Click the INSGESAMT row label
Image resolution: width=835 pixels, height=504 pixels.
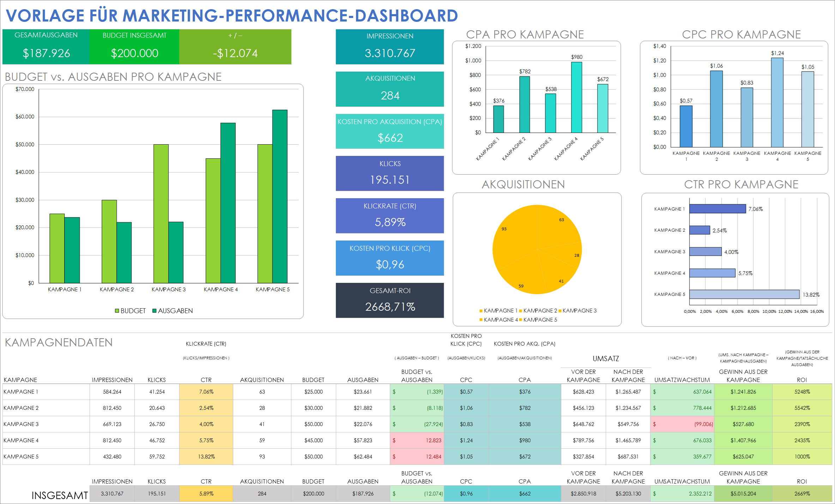60,496
